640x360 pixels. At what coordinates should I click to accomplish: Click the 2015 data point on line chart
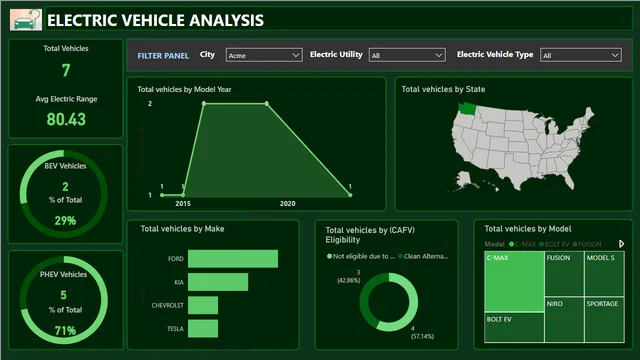click(x=183, y=195)
